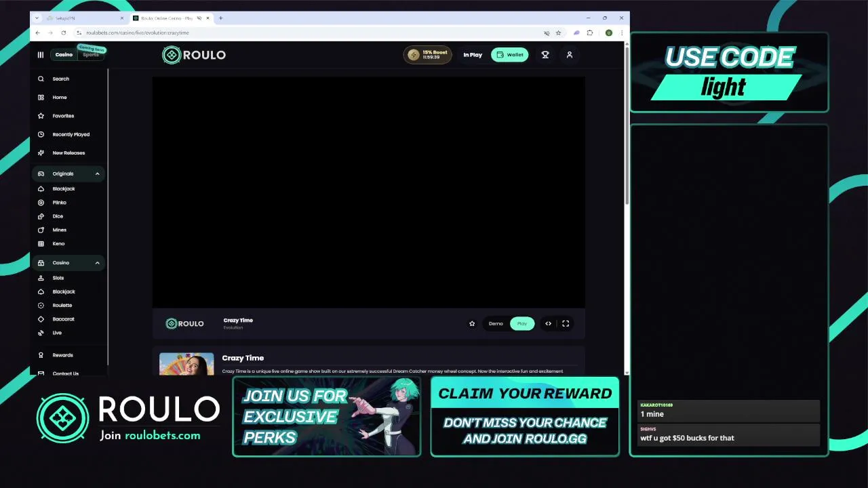The height and width of the screenshot is (488, 868).
Task: Go back in the browser
Action: (37, 33)
